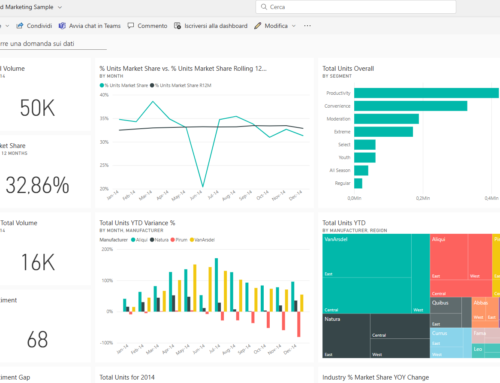Click the Youth segment bar
The image size is (500, 383).
click(365, 157)
